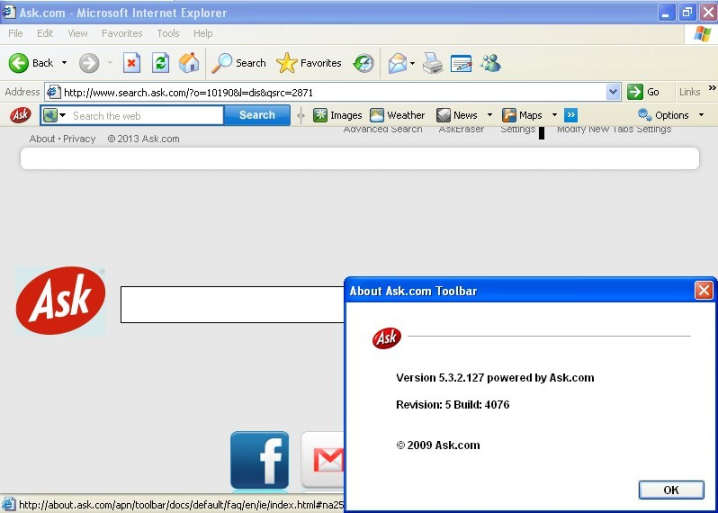Open Weather from Ask toolbar
The width and height of the screenshot is (718, 513).
(x=397, y=115)
